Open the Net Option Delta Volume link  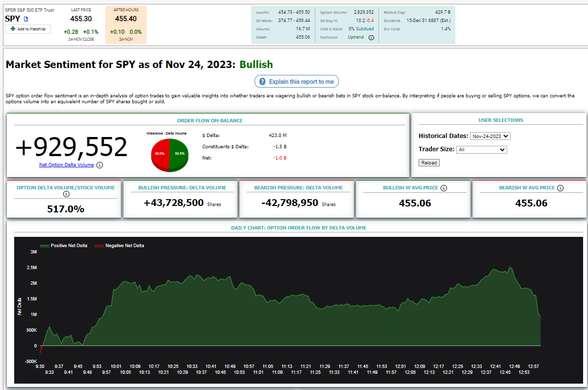(x=67, y=165)
